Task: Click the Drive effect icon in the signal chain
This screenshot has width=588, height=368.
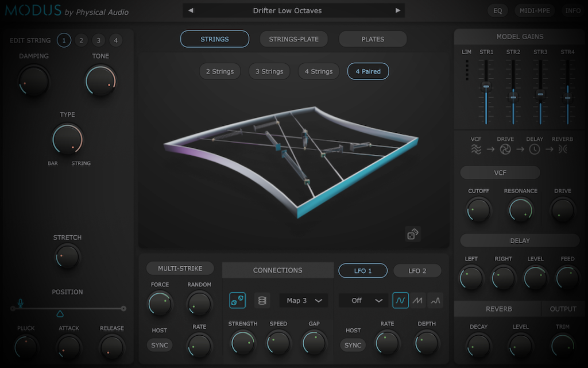Action: [505, 149]
